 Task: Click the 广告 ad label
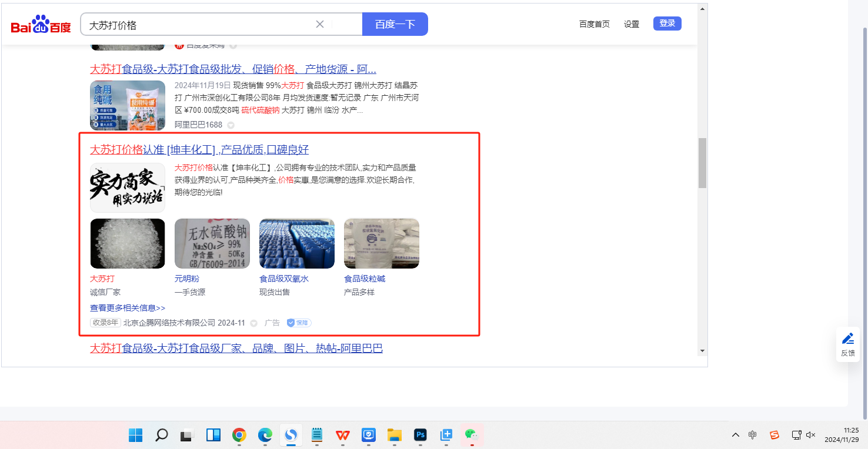[x=272, y=323]
